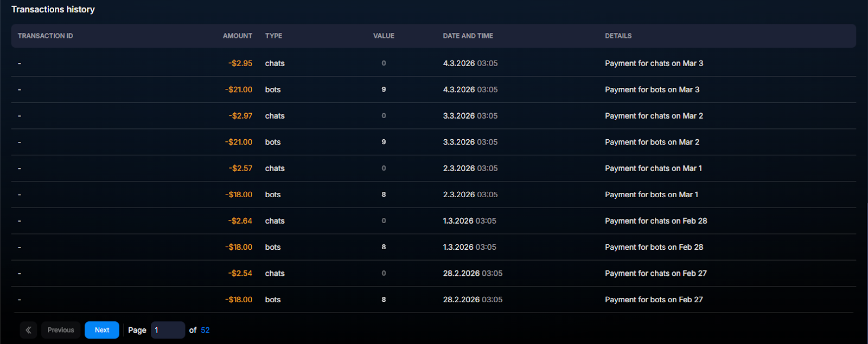Viewport: 868px width, 344px height.
Task: Click the Value column header
Action: pyautogui.click(x=384, y=36)
